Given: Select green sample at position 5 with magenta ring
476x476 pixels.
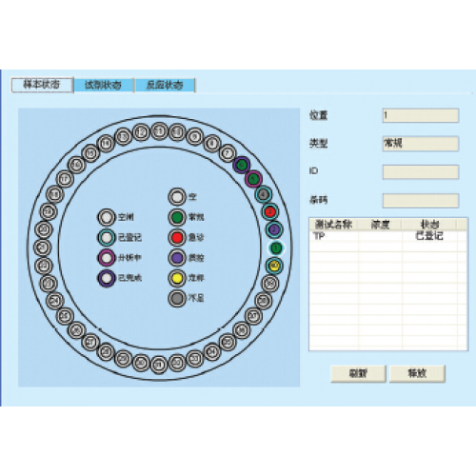Looking at the screenshot, I should point(253,179).
